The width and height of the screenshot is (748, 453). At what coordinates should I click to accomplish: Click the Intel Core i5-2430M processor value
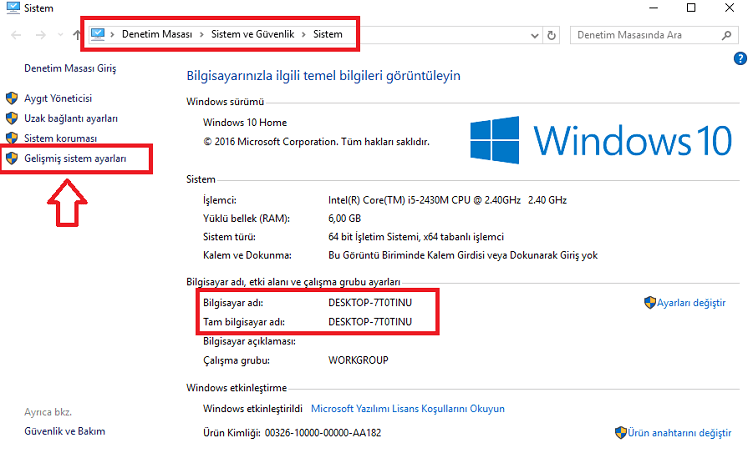pyautogui.click(x=447, y=200)
